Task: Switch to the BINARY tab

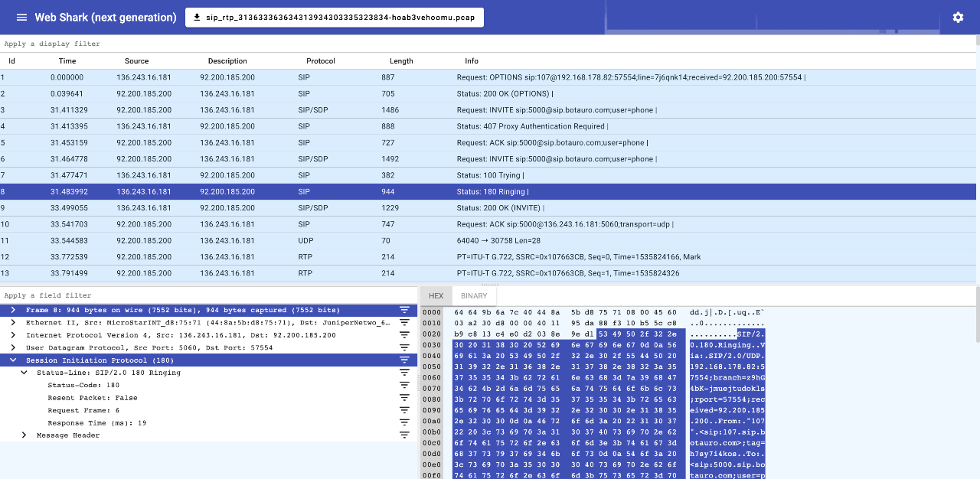Action: 474,296
